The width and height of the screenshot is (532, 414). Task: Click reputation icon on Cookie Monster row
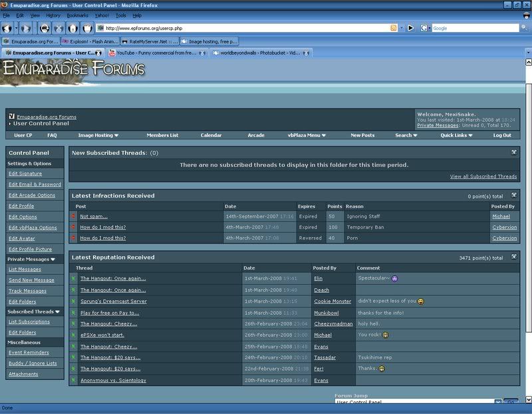pyautogui.click(x=73, y=302)
